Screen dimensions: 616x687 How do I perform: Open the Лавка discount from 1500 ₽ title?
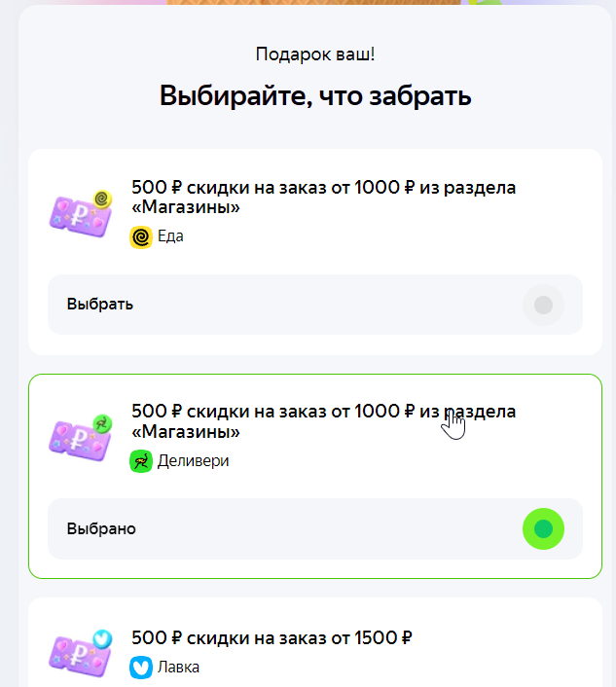tap(272, 638)
